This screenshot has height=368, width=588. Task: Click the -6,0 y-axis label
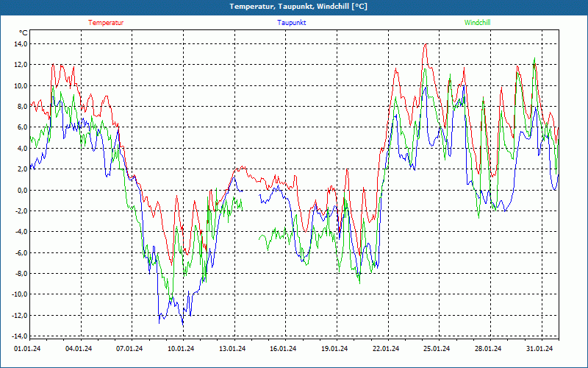[21, 252]
